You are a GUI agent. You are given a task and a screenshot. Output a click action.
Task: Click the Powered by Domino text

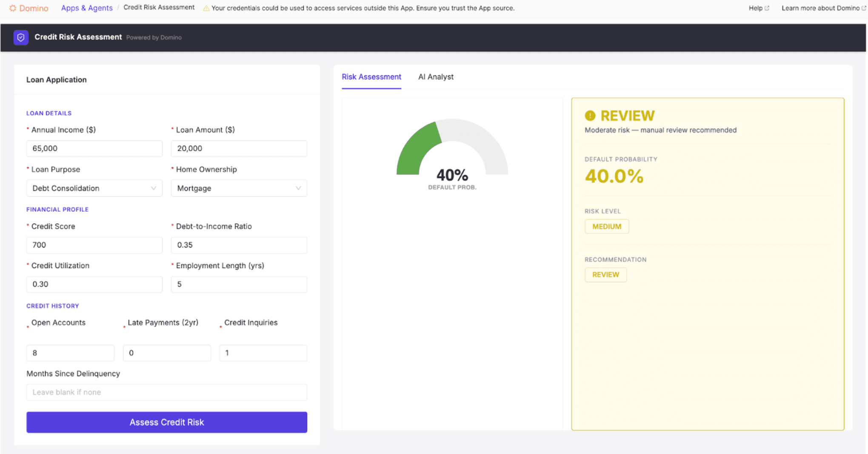coord(154,37)
